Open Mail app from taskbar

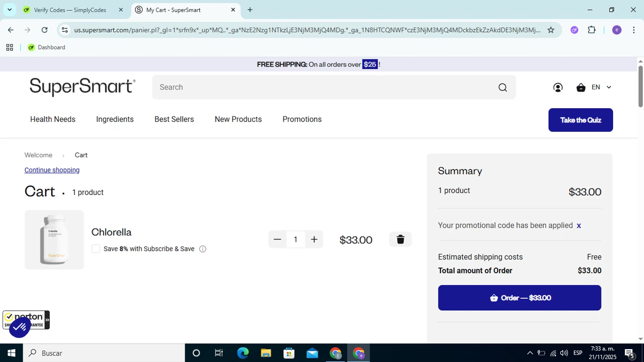coord(312,353)
